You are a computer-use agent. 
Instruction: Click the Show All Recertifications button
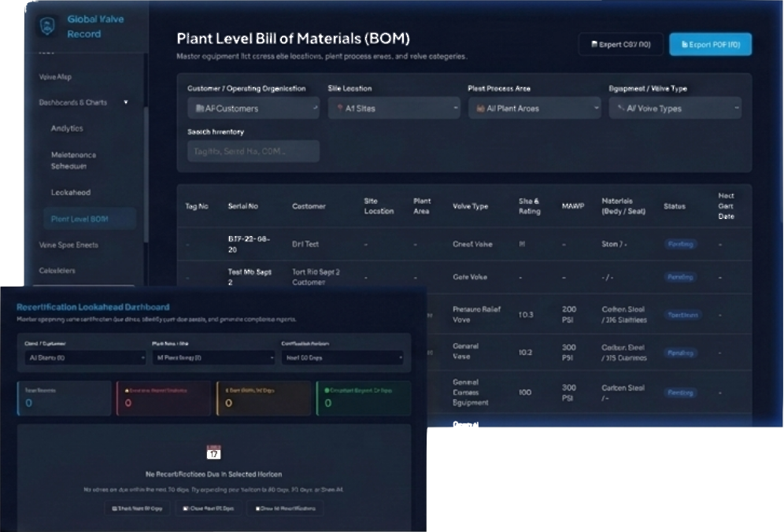coord(286,508)
